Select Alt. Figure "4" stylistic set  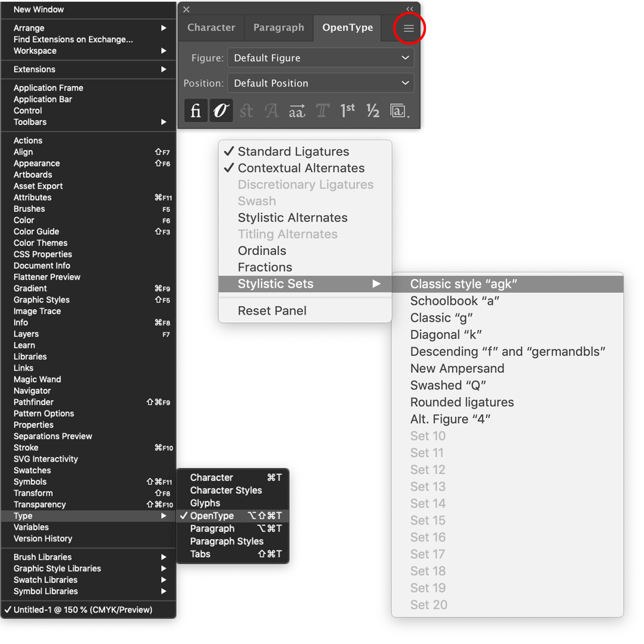pos(507,419)
